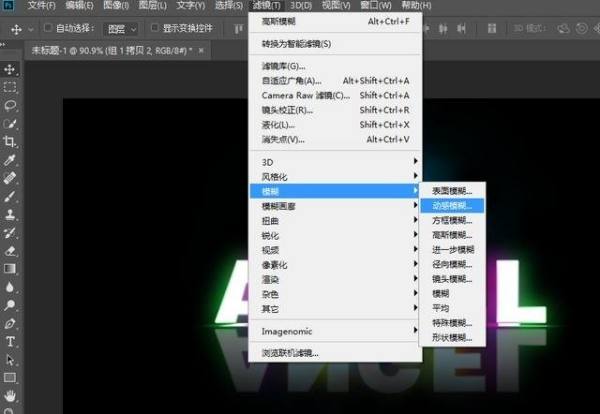
Task: Close the 未标题-1 document tab
Action: 201,51
